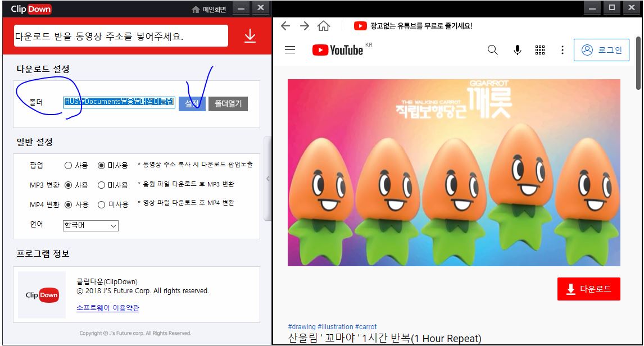The image size is (644, 346).
Task: Enable popup with 사용 radio button
Action: tap(68, 165)
